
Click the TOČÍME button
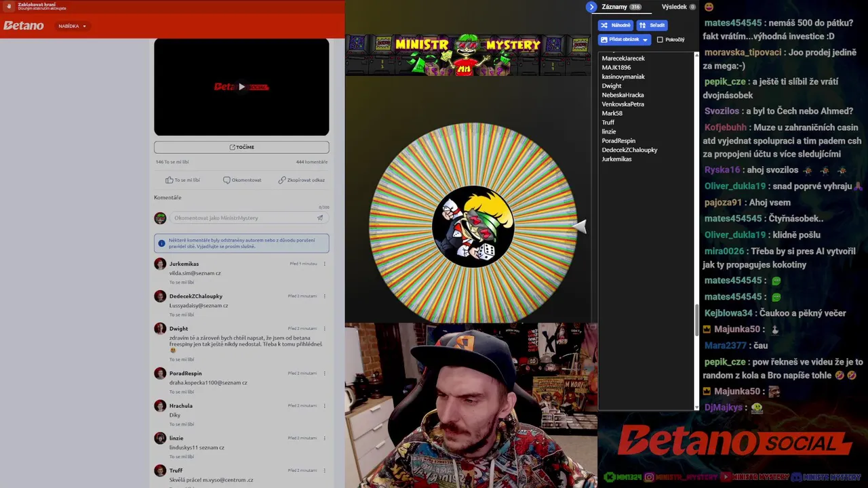(x=241, y=147)
